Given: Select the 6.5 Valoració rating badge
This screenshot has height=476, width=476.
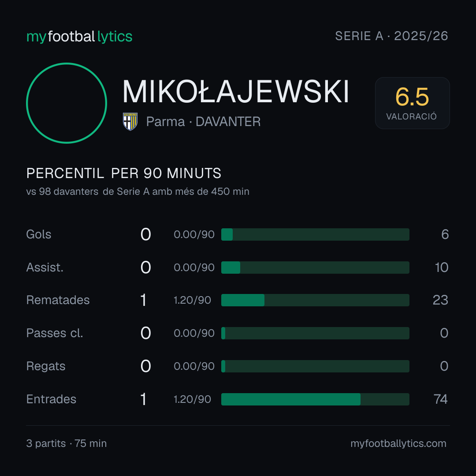Looking at the screenshot, I should click(x=412, y=103).
